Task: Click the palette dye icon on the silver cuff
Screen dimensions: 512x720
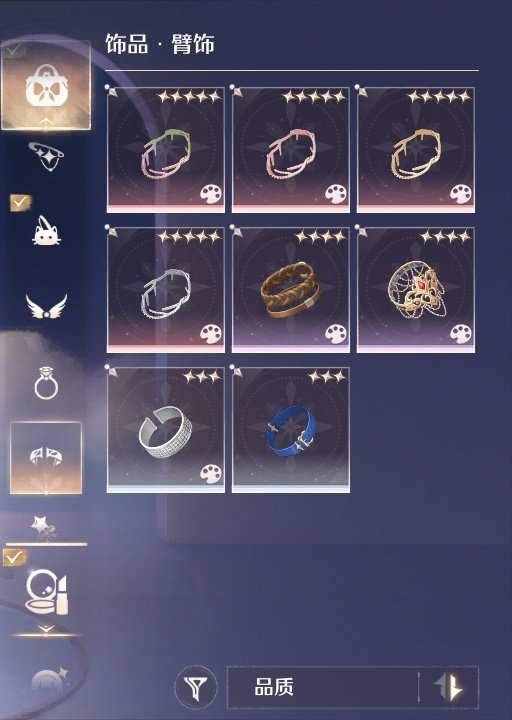Action: pyautogui.click(x=211, y=473)
